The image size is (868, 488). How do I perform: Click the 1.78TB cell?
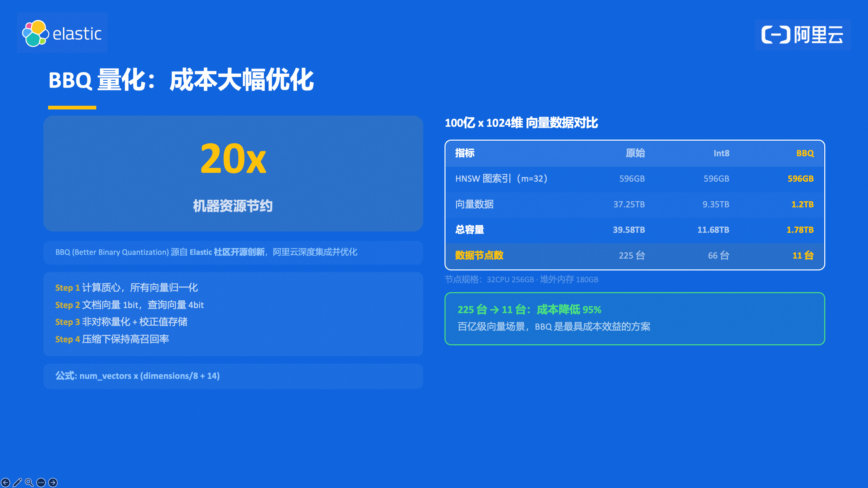[800, 230]
